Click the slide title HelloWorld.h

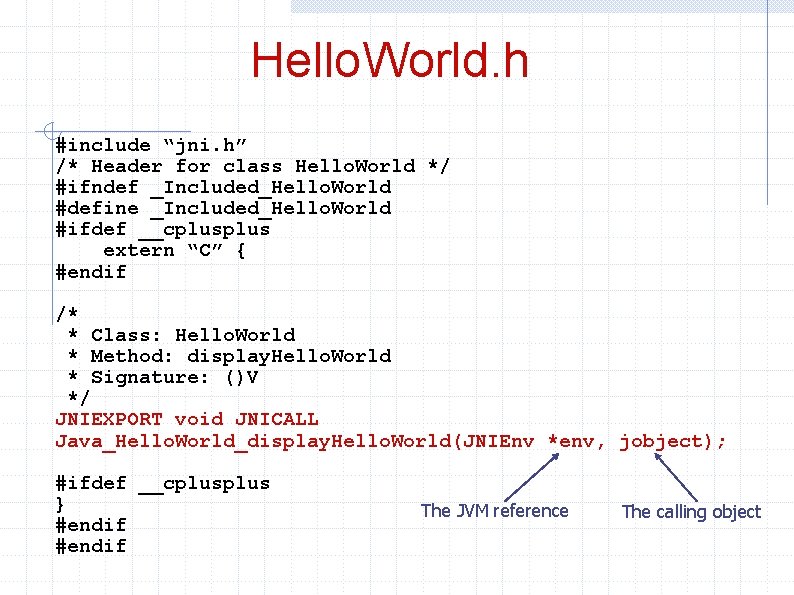[x=390, y=60]
